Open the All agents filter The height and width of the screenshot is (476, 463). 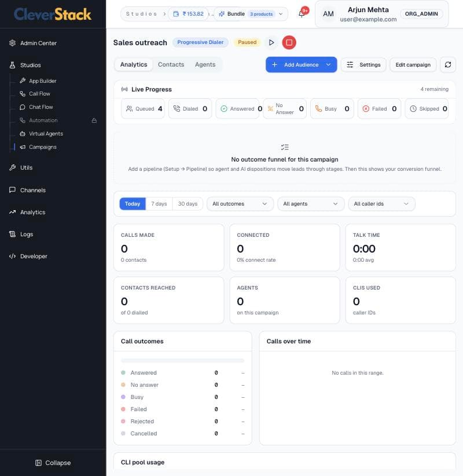(311, 204)
